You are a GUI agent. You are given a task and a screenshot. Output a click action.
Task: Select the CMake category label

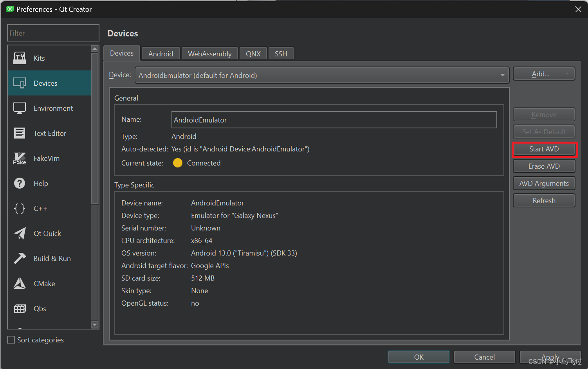[44, 283]
